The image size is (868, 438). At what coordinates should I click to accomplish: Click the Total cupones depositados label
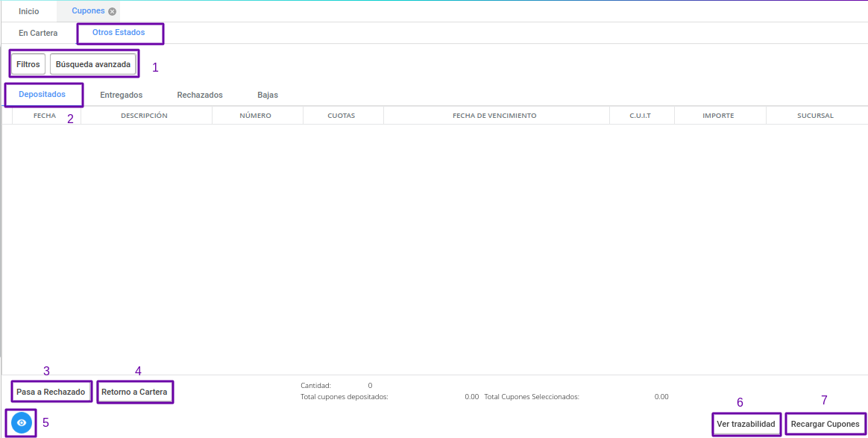345,397
